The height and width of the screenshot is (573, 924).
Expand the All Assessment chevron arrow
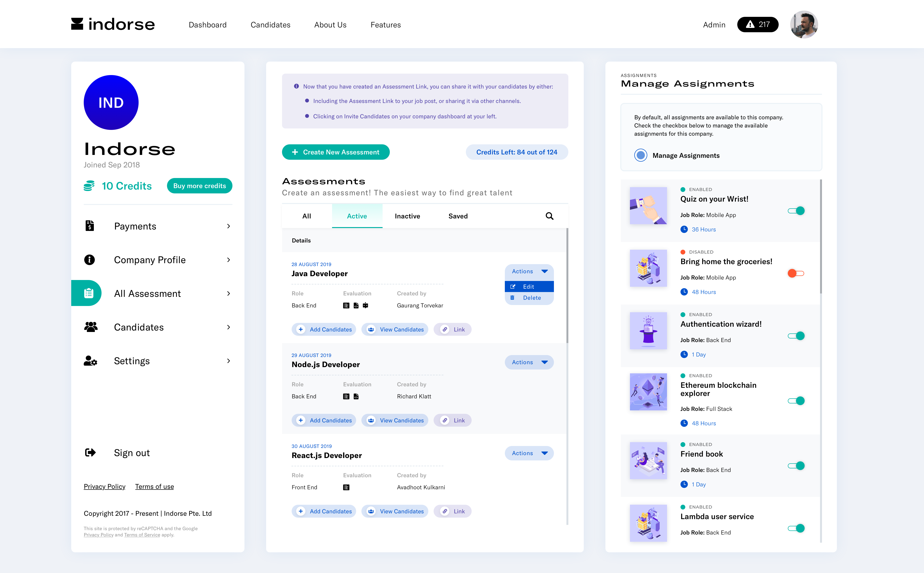229,294
